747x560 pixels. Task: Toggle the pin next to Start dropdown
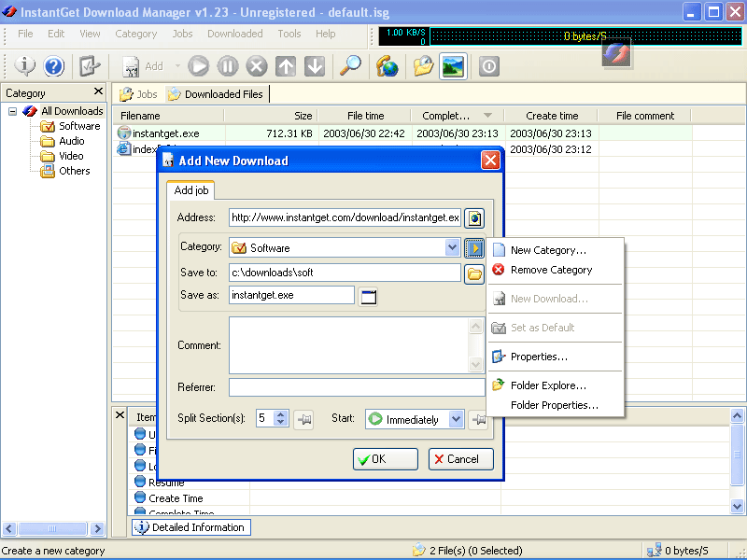478,419
